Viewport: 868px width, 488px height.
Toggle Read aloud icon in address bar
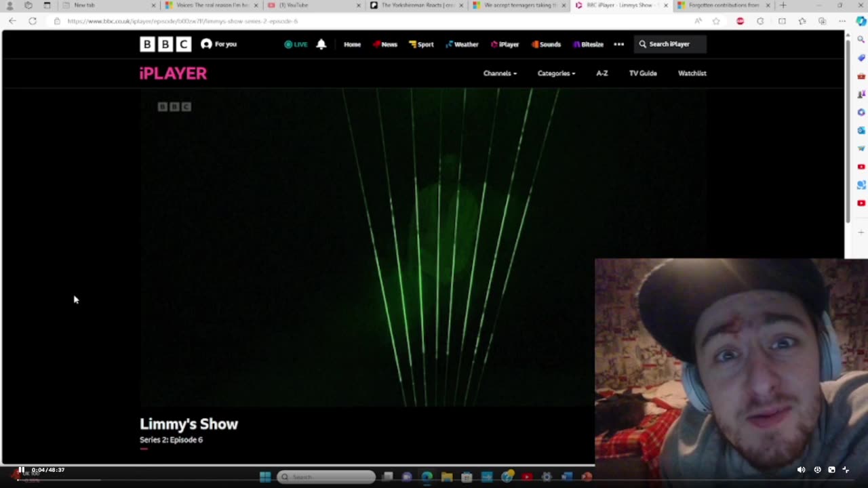[698, 21]
